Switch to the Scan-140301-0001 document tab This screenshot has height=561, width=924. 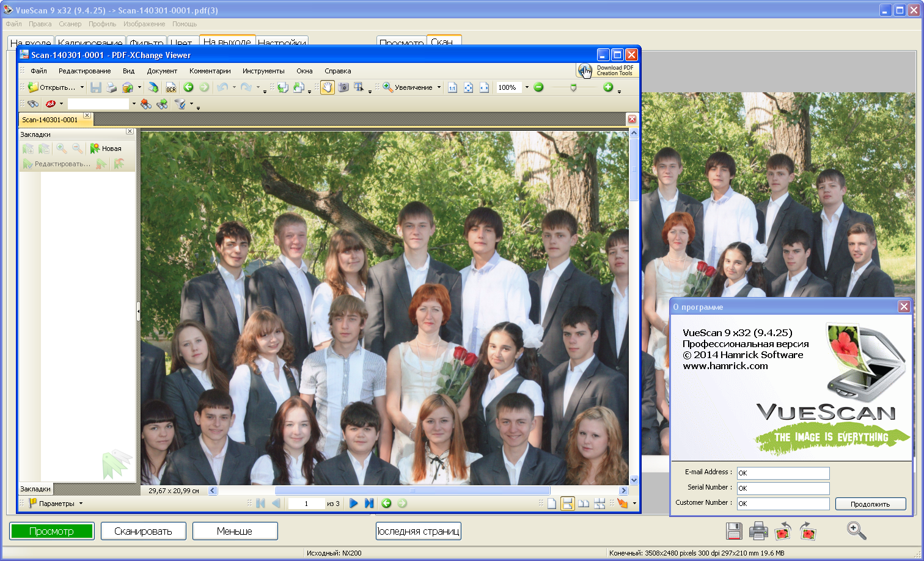[50, 120]
